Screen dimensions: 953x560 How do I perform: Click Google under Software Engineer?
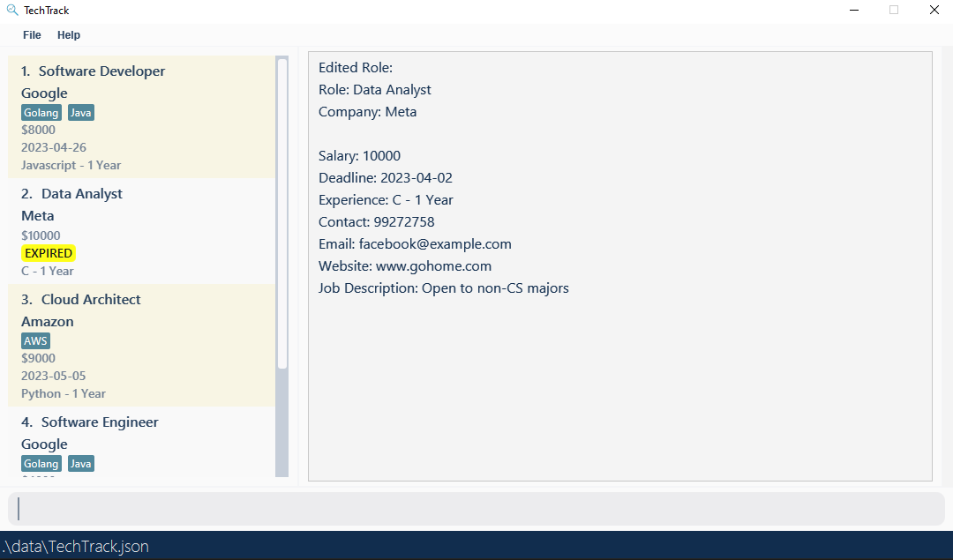[x=44, y=444]
